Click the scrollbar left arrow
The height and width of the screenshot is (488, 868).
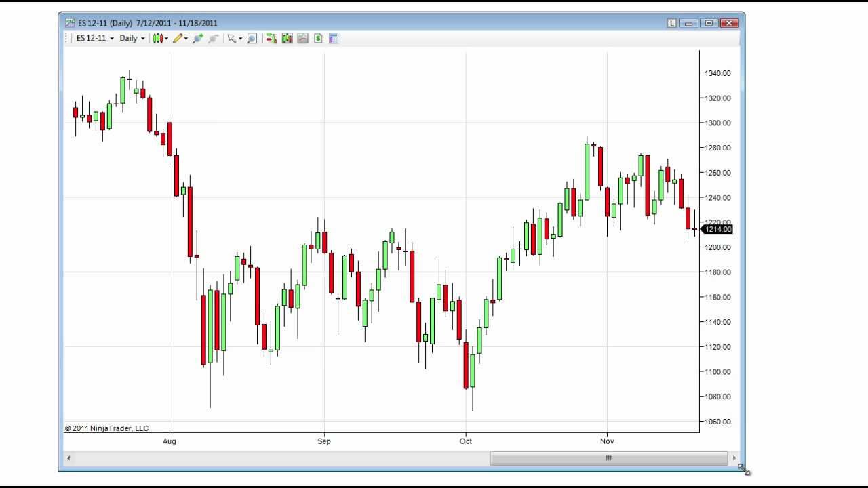pos(68,458)
